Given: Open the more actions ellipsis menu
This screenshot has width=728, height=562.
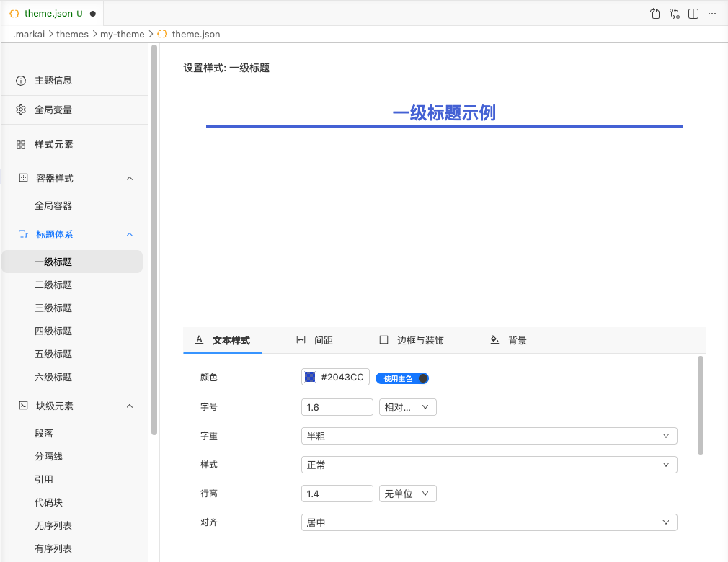Looking at the screenshot, I should [x=712, y=14].
